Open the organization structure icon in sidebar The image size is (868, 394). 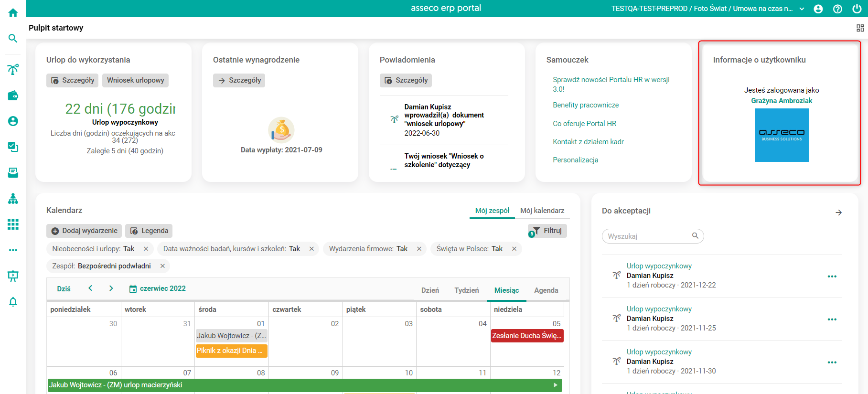tap(13, 198)
